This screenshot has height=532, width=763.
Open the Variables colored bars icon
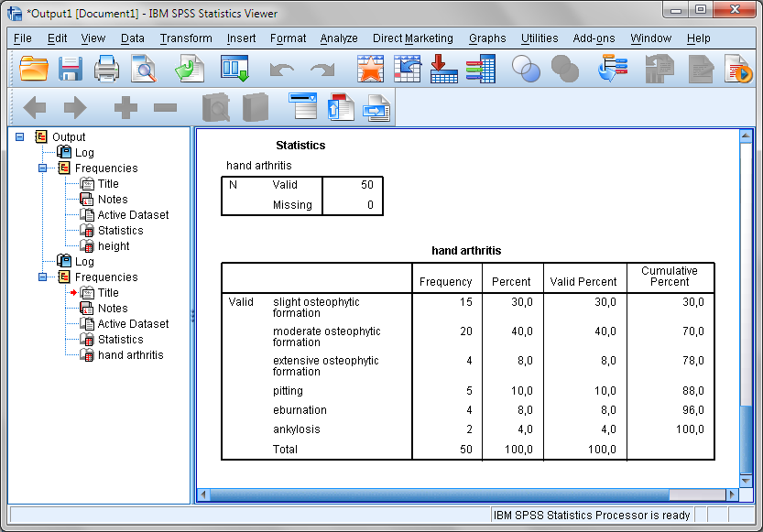click(480, 69)
